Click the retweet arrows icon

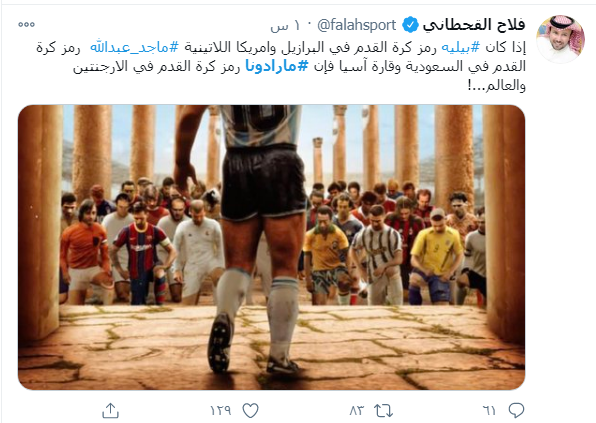point(383,410)
